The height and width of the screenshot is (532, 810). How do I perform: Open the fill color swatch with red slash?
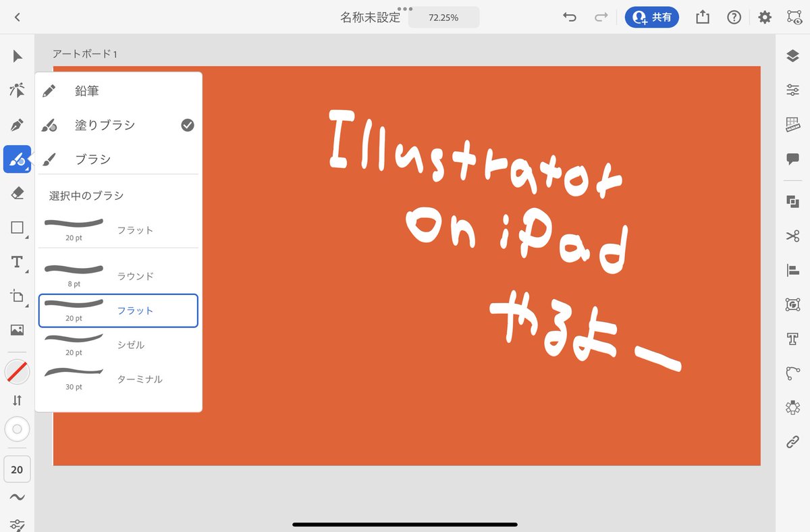[18, 372]
